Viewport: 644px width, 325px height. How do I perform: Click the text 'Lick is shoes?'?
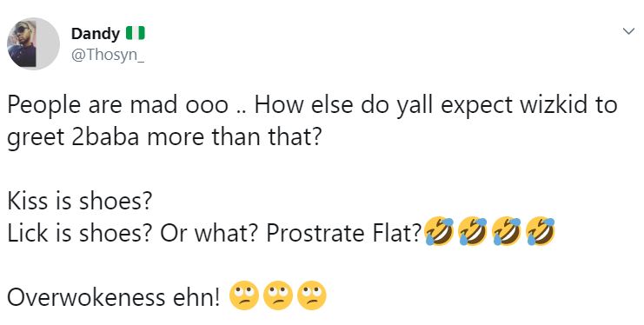79,233
